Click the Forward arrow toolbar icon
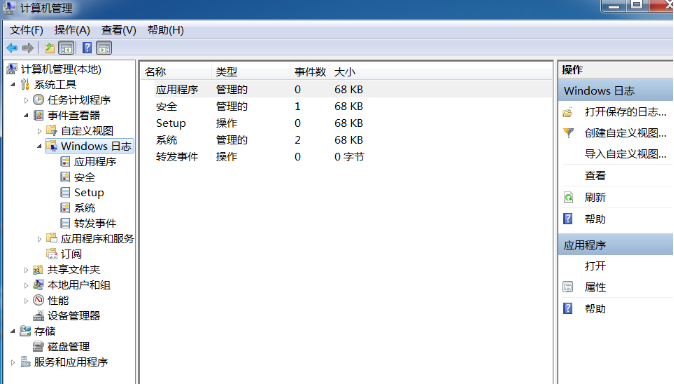 28,48
